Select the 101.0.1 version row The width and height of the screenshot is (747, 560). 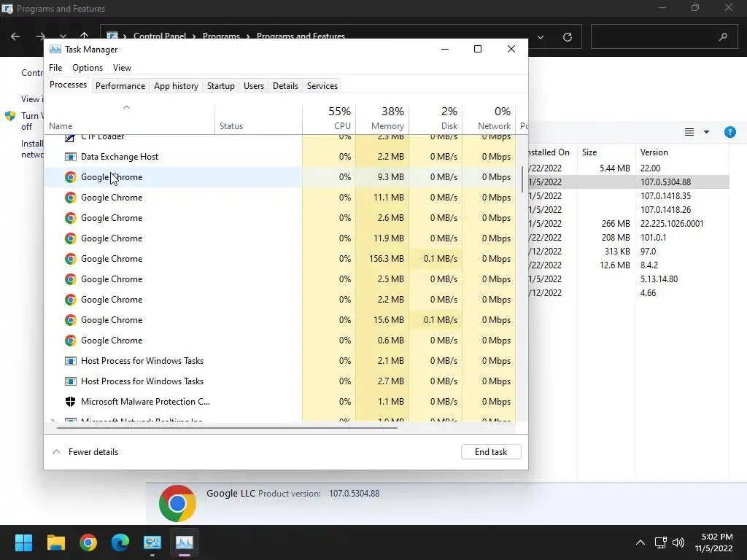628,237
